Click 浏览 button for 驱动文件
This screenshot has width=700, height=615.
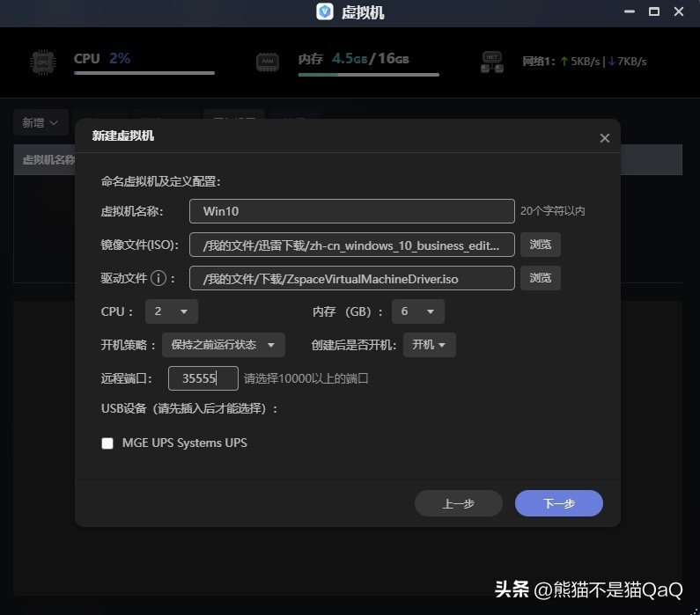coord(540,278)
